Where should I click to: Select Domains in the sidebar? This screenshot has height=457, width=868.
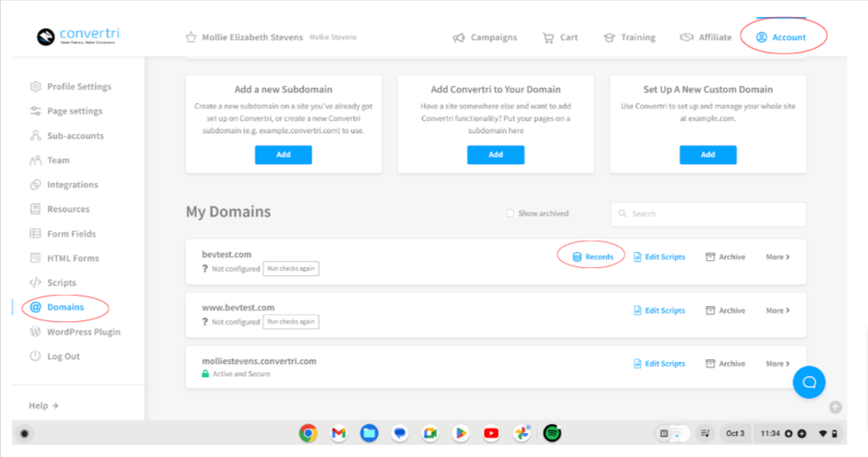tap(57, 306)
